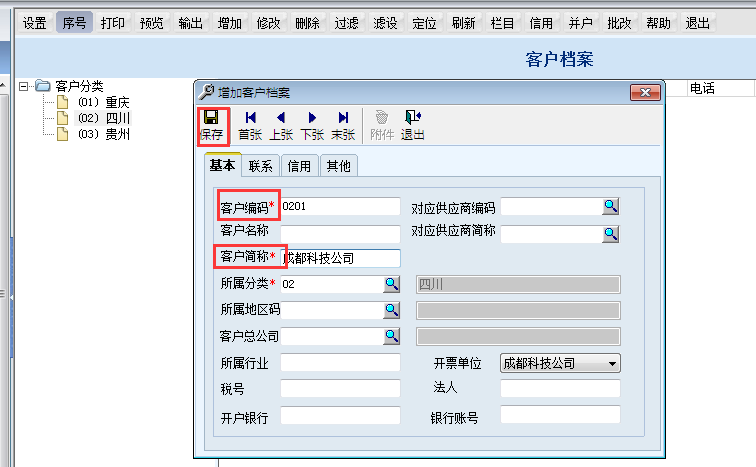Select (01) 重庆 in customer tree
This screenshot has width=756, height=467.
pyautogui.click(x=104, y=102)
